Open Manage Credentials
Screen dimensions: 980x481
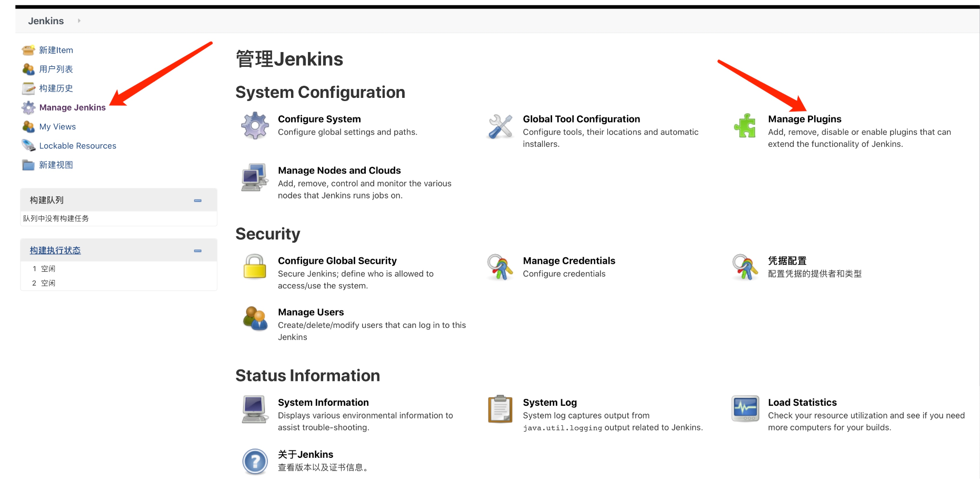[569, 260]
